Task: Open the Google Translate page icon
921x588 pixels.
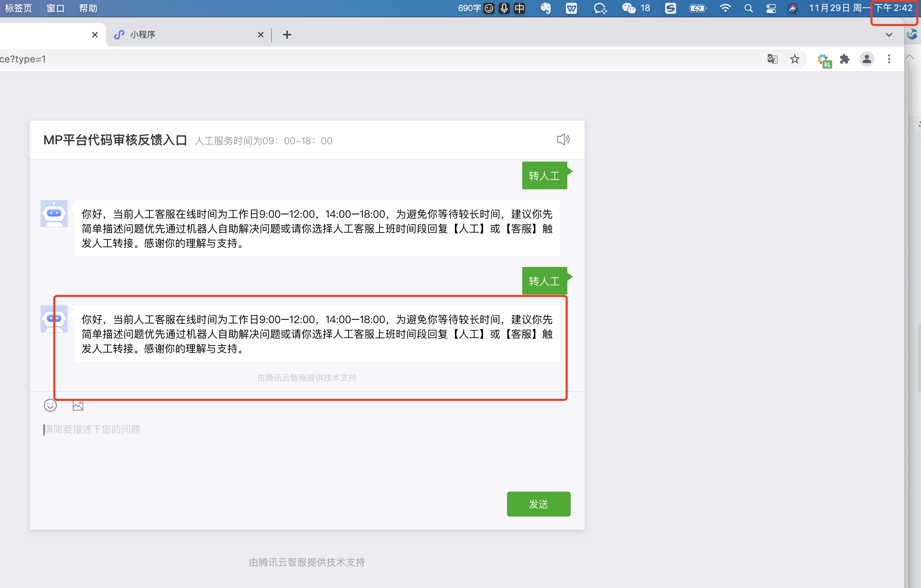Action: pos(772,59)
